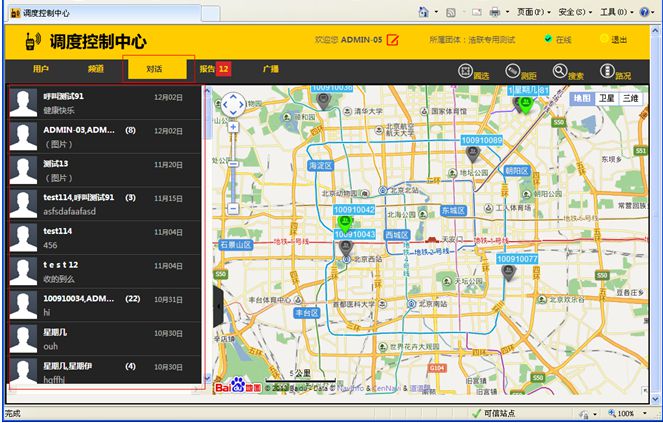Select the 对话 tab

(157, 69)
